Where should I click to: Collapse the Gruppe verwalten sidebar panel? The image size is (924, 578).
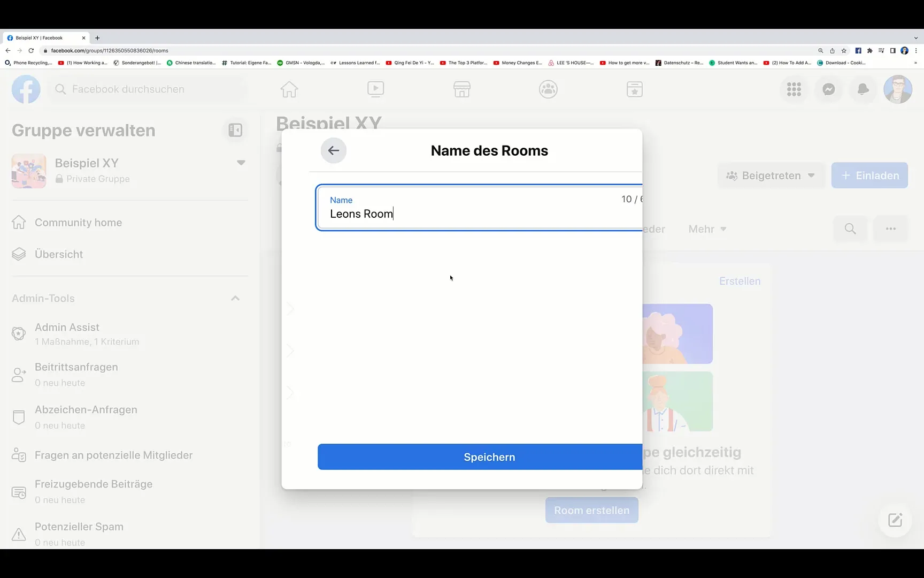pos(235,130)
